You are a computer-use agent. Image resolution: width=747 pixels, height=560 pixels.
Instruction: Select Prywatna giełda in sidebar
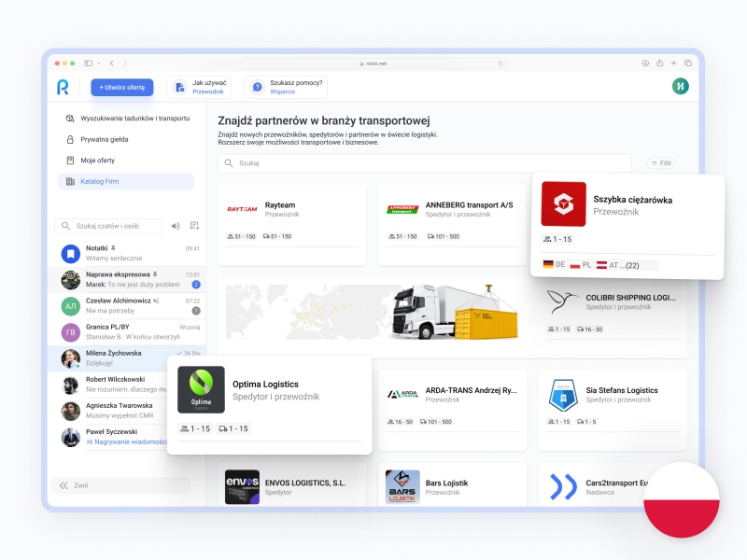coord(127,139)
